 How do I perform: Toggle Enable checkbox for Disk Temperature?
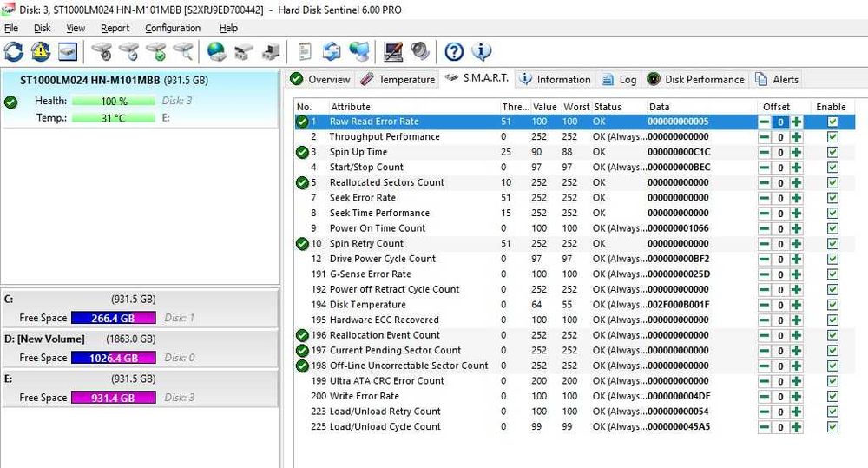pos(832,305)
